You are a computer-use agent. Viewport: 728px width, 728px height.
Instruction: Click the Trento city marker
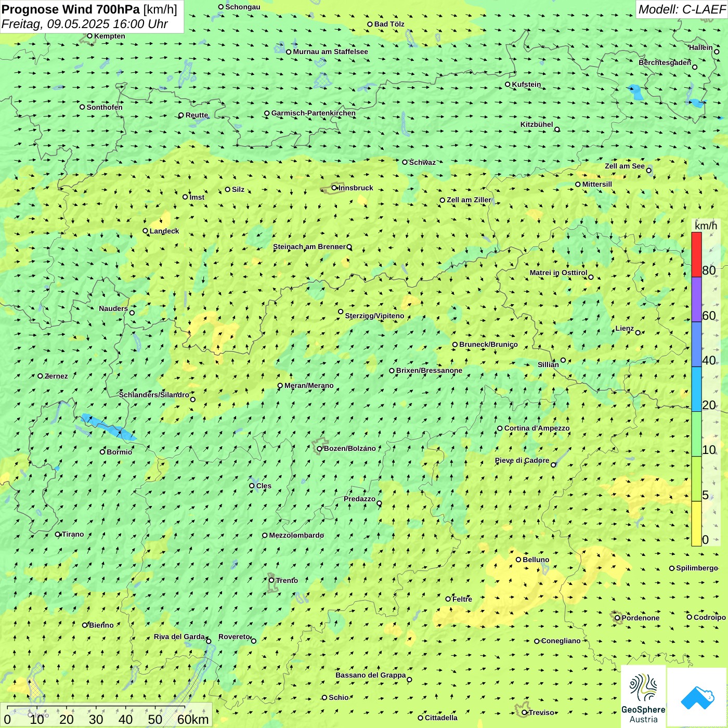(x=271, y=580)
